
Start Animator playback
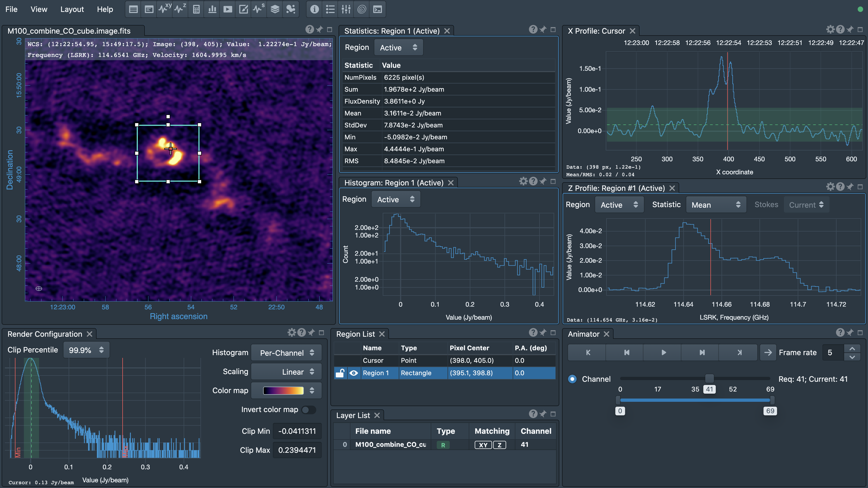pyautogui.click(x=663, y=353)
